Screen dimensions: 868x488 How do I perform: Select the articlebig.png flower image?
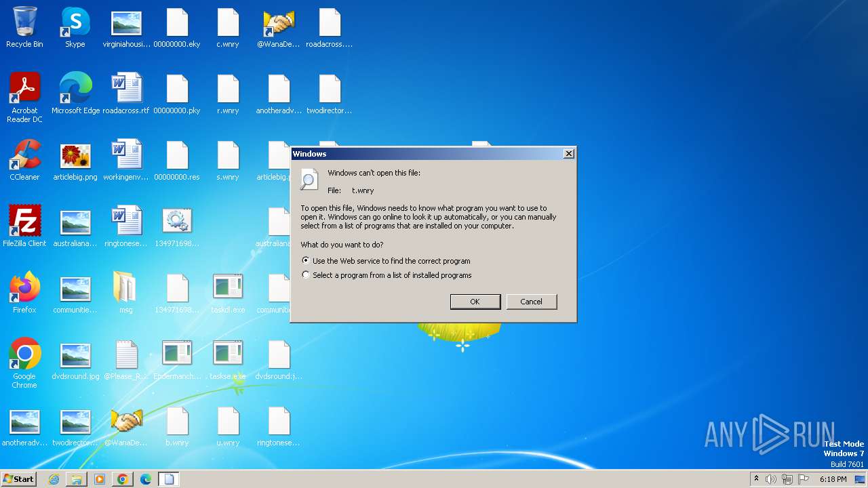(75, 161)
